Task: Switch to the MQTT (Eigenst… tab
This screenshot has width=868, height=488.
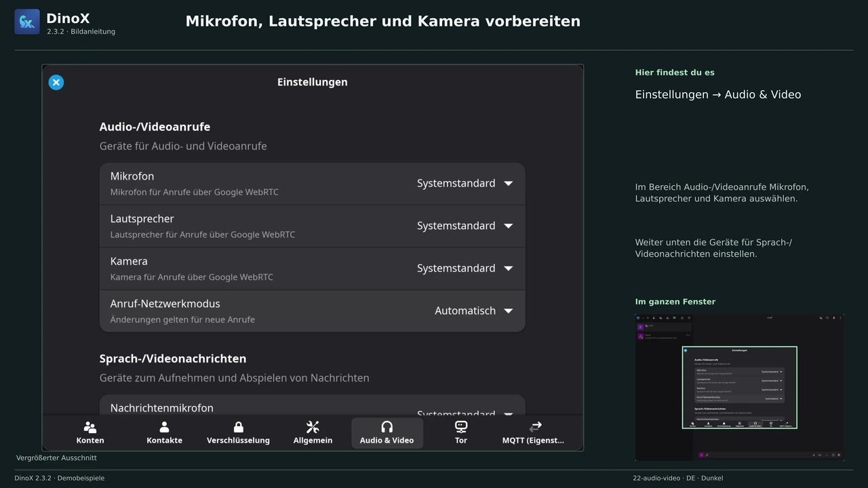Action: [x=533, y=432]
